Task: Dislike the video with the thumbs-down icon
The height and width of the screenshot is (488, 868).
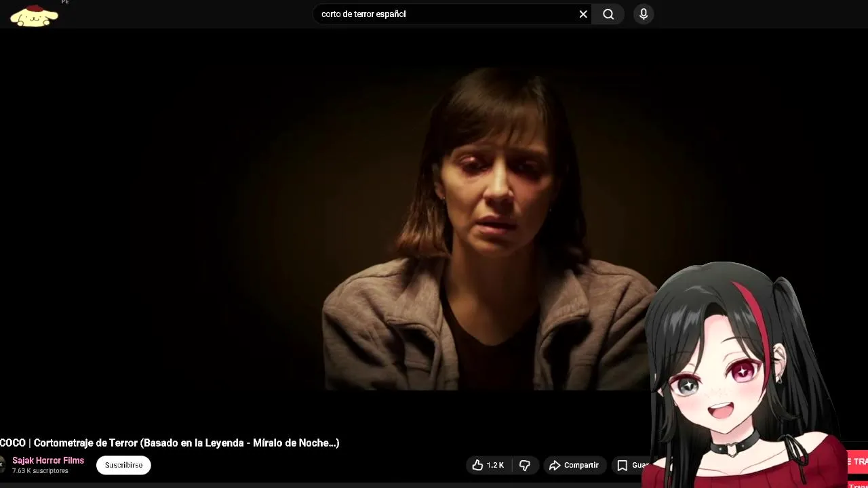Action: click(525, 465)
